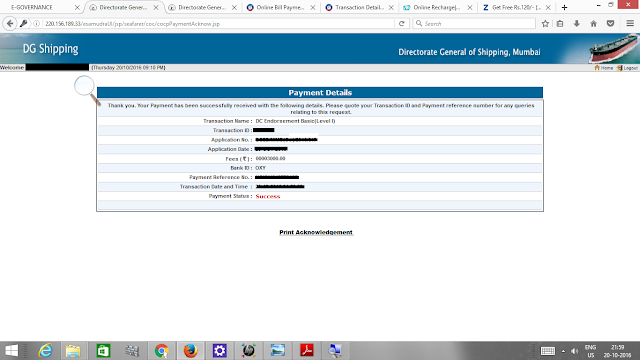Click the Logout link in header
The width and height of the screenshot is (640, 360).
coord(628,68)
